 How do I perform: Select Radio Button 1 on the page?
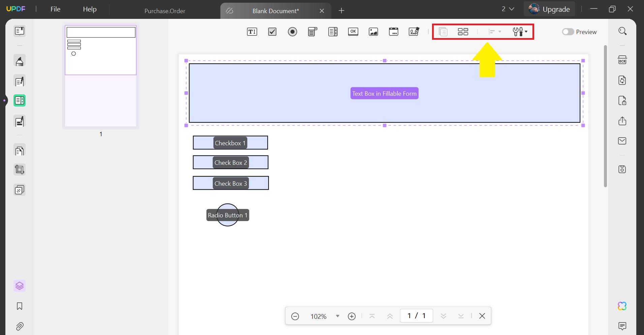(228, 215)
